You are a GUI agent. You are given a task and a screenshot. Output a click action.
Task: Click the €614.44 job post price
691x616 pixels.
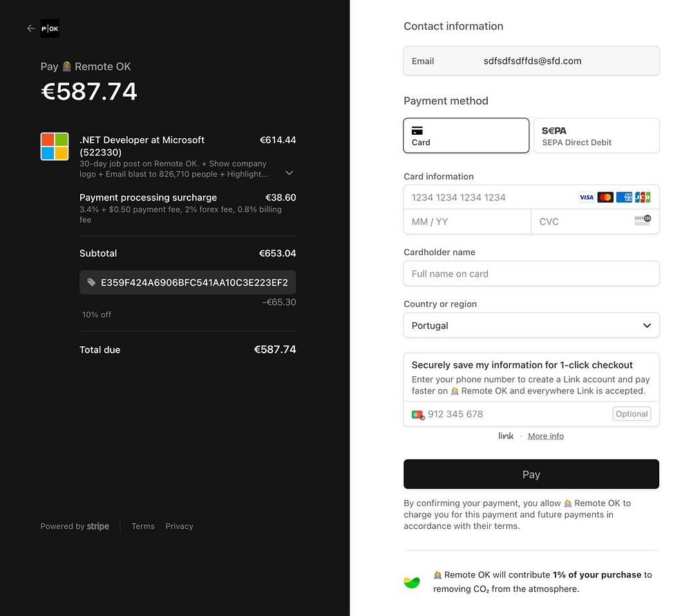pyautogui.click(x=278, y=140)
